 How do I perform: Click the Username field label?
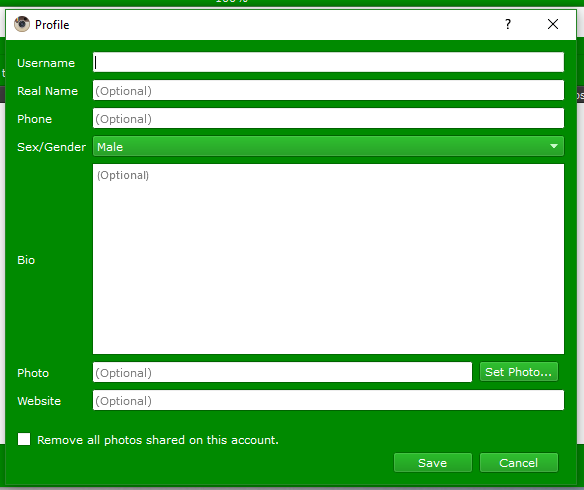[46, 63]
